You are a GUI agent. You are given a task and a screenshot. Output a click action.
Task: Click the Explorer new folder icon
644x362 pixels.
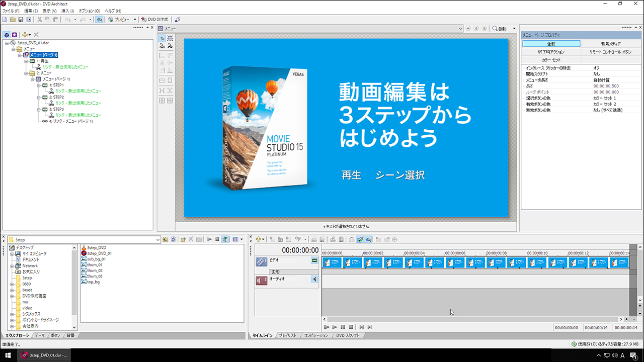[x=183, y=239]
